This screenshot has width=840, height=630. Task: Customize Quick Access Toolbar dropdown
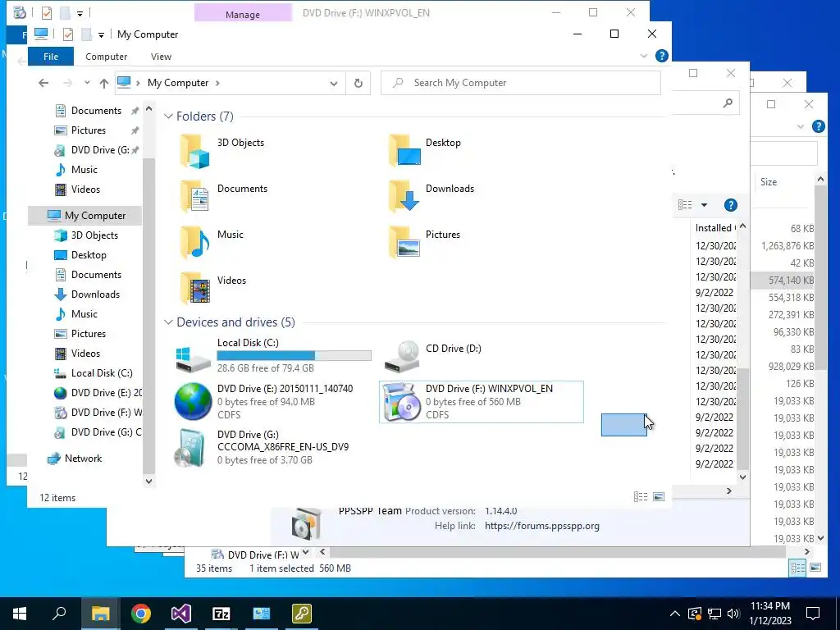(101, 34)
